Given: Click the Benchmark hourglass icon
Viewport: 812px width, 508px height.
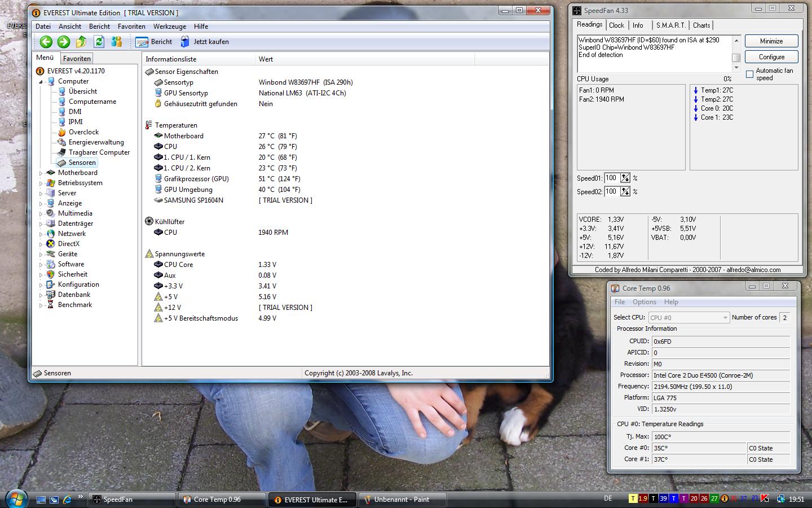Looking at the screenshot, I should point(51,305).
